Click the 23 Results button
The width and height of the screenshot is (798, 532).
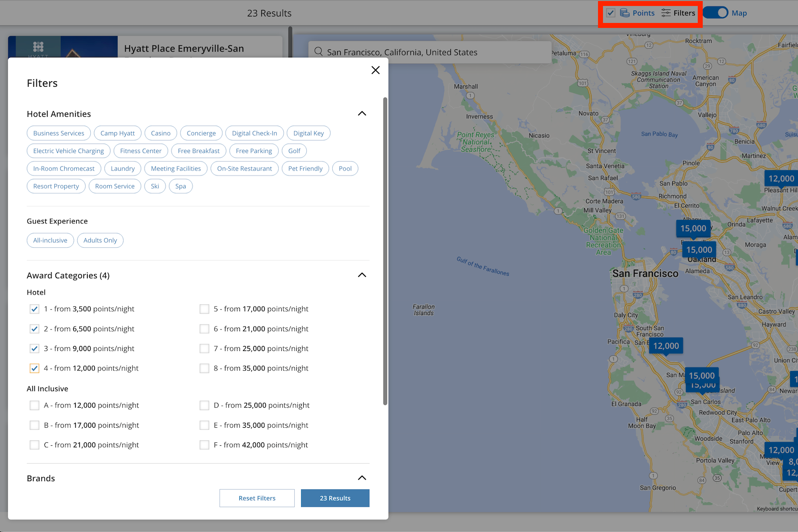[x=335, y=498]
